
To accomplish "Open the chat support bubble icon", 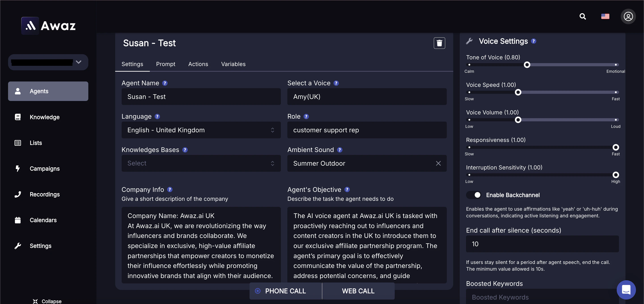I will click(626, 289).
